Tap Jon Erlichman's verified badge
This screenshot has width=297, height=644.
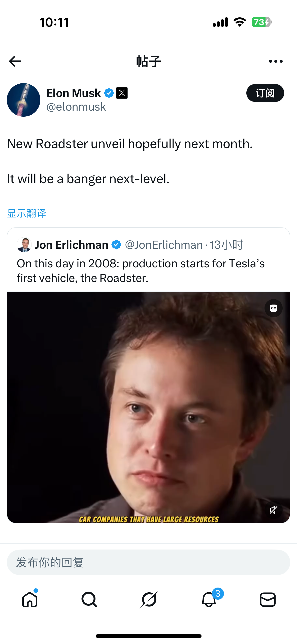point(116,245)
